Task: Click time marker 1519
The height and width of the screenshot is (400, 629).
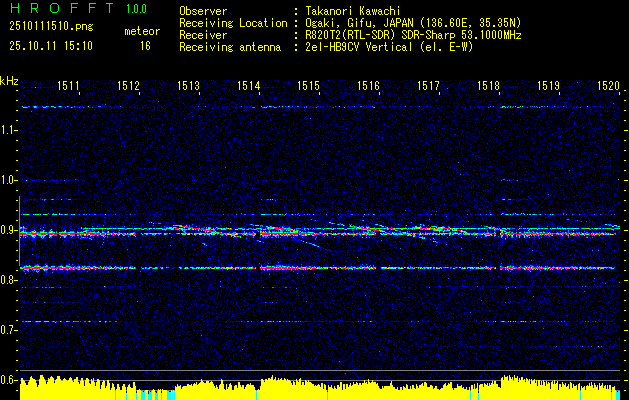Action: pyautogui.click(x=548, y=85)
